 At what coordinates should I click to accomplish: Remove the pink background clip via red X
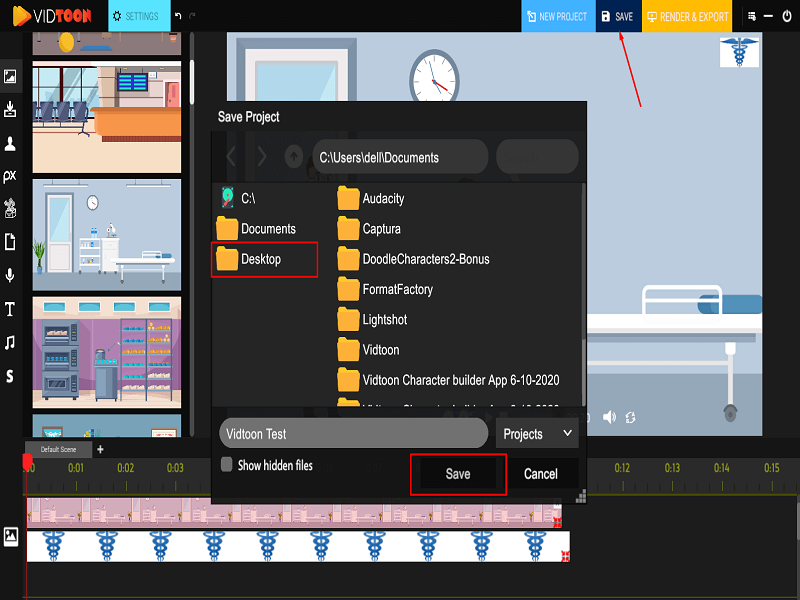click(x=557, y=522)
